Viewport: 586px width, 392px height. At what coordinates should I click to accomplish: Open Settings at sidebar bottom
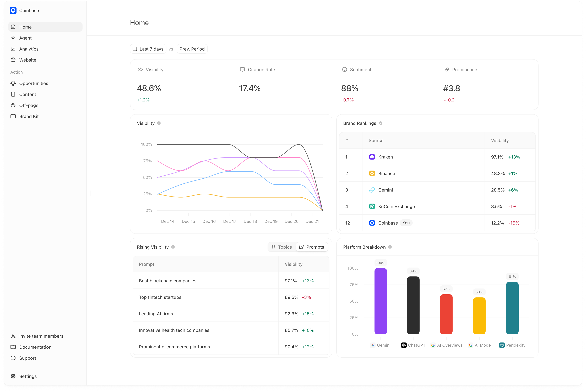click(28, 376)
